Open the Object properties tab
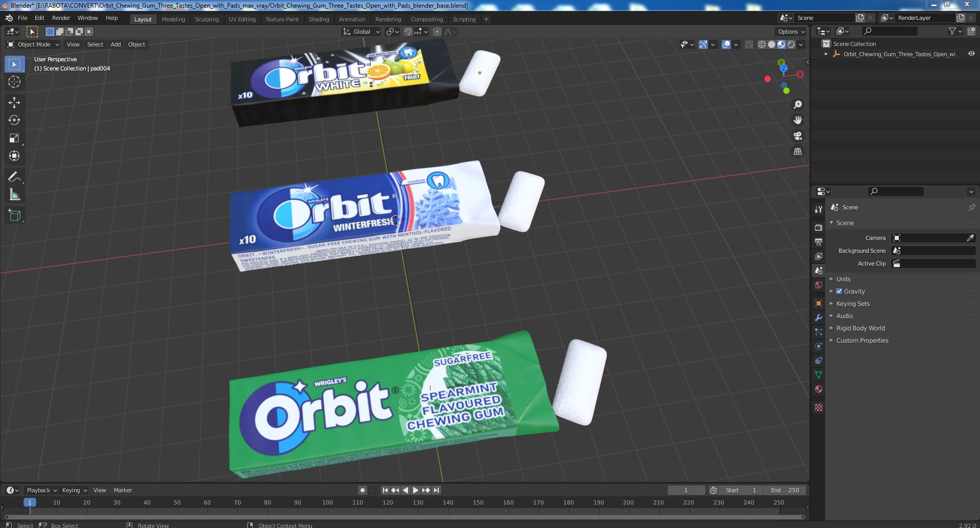Viewport: 980px width, 528px height. click(x=819, y=303)
